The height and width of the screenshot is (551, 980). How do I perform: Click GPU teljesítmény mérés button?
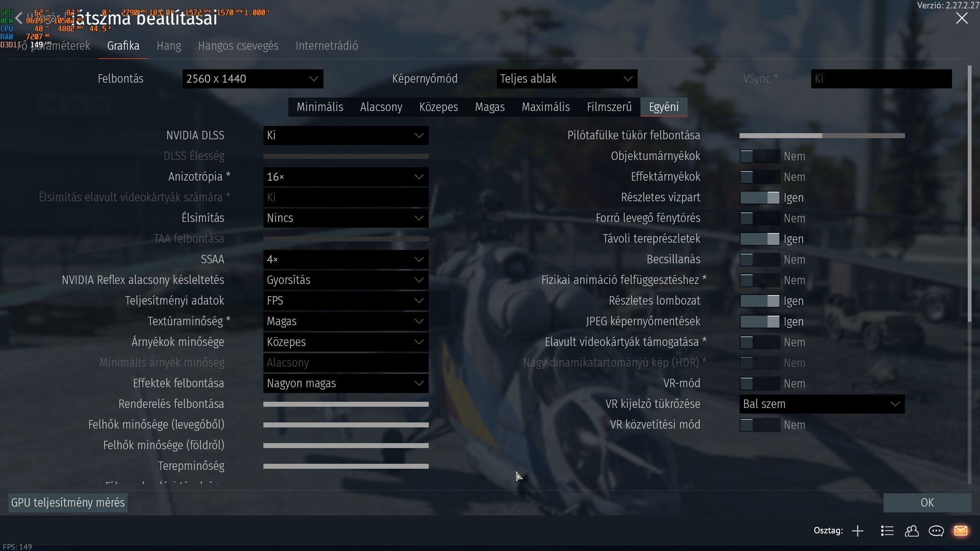[x=68, y=502]
